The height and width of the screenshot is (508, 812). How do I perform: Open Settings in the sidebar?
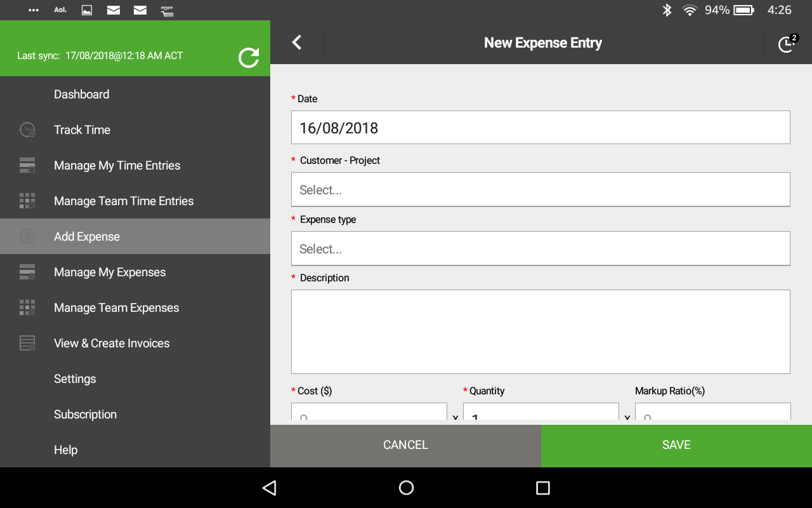coord(135,378)
